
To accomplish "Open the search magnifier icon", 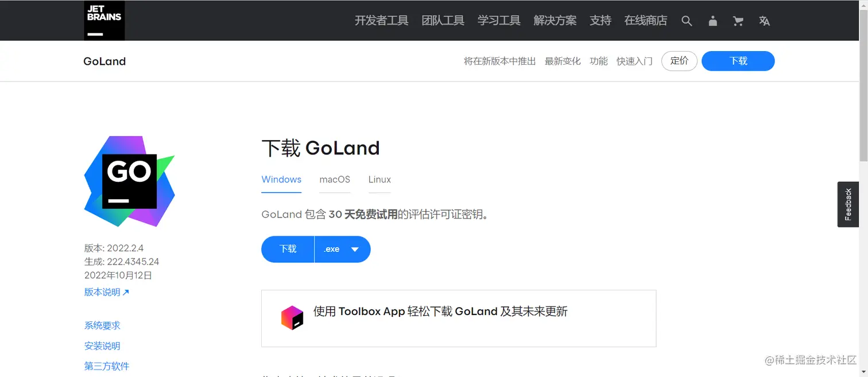I will click(x=687, y=21).
